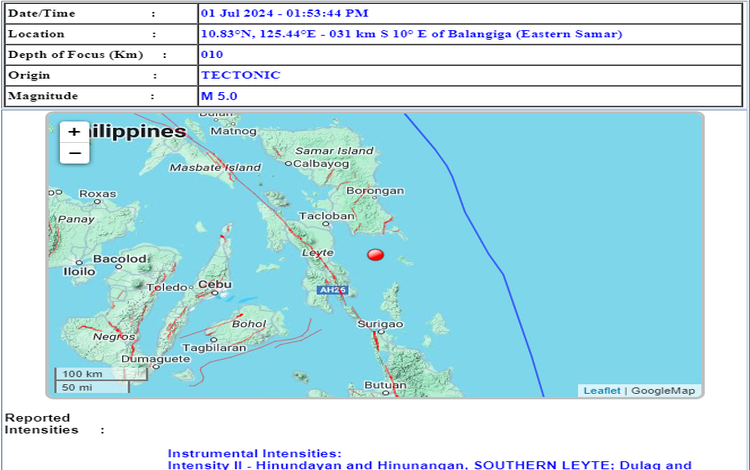The height and width of the screenshot is (470, 750).
Task: Select the location coordinates text 10.83°N, 125.44°E
Action: tap(259, 34)
